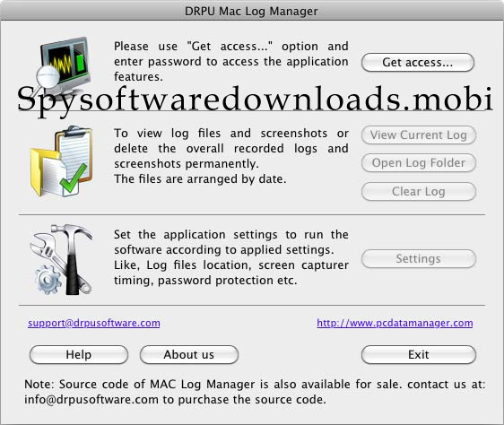Click the Spysoftwaredownloads.mobi watermark text
Viewport: 504px width, 425px height.
pyautogui.click(x=255, y=100)
